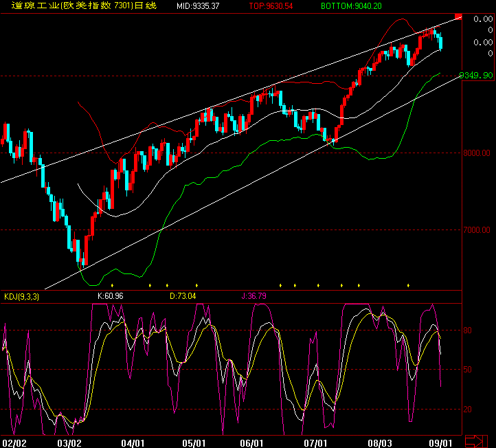Click the 20 level on KDJ axis
Screen dimensions: 496x448
468,410
